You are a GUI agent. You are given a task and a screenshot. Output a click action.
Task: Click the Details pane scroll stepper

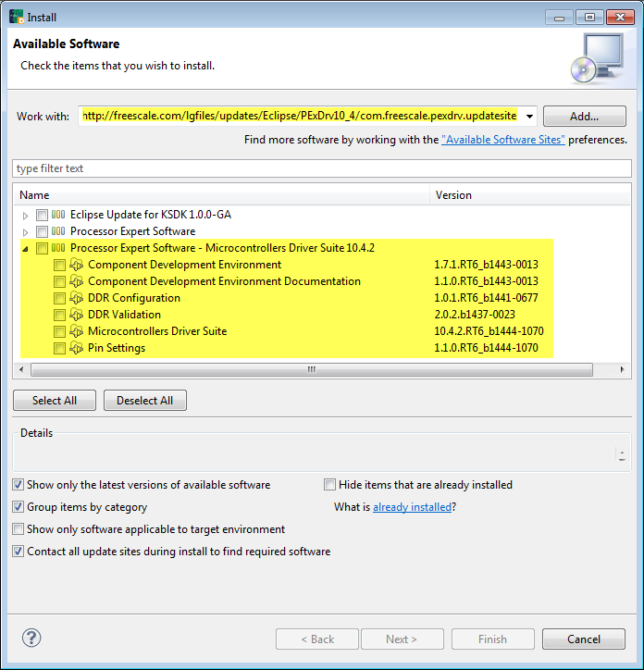[622, 454]
